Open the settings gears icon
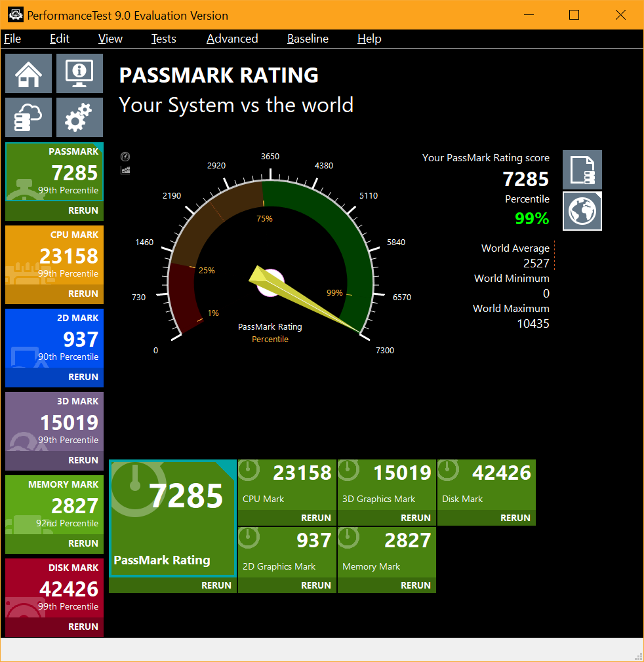The image size is (644, 662). [x=79, y=117]
